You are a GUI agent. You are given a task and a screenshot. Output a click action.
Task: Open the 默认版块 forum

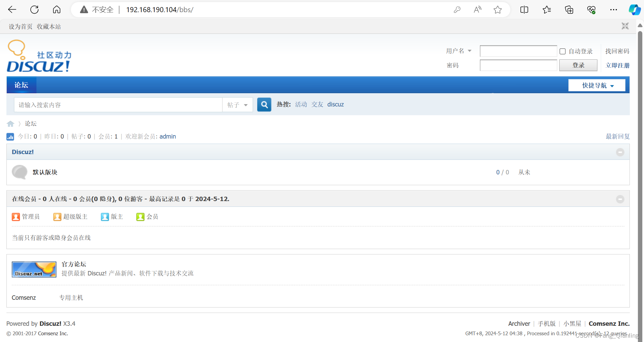45,172
